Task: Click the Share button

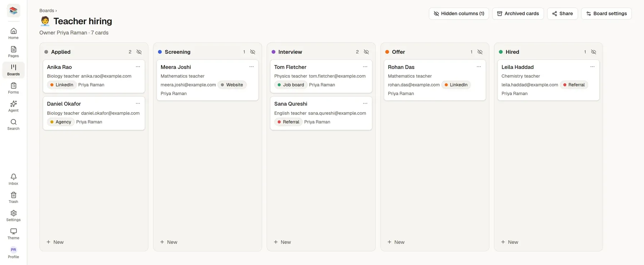Action: pos(562,14)
